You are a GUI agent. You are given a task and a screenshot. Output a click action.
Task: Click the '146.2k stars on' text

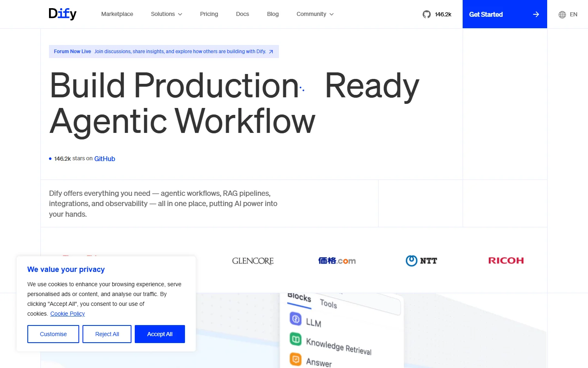pyautogui.click(x=73, y=159)
